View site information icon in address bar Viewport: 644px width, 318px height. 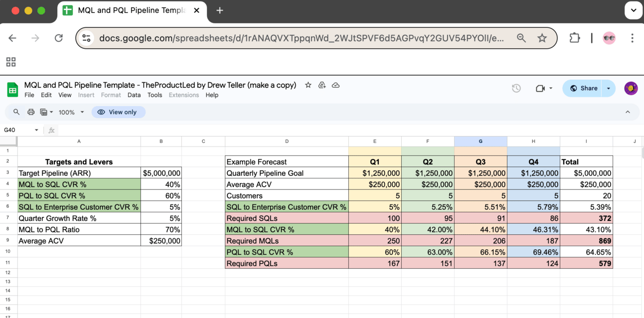point(87,38)
